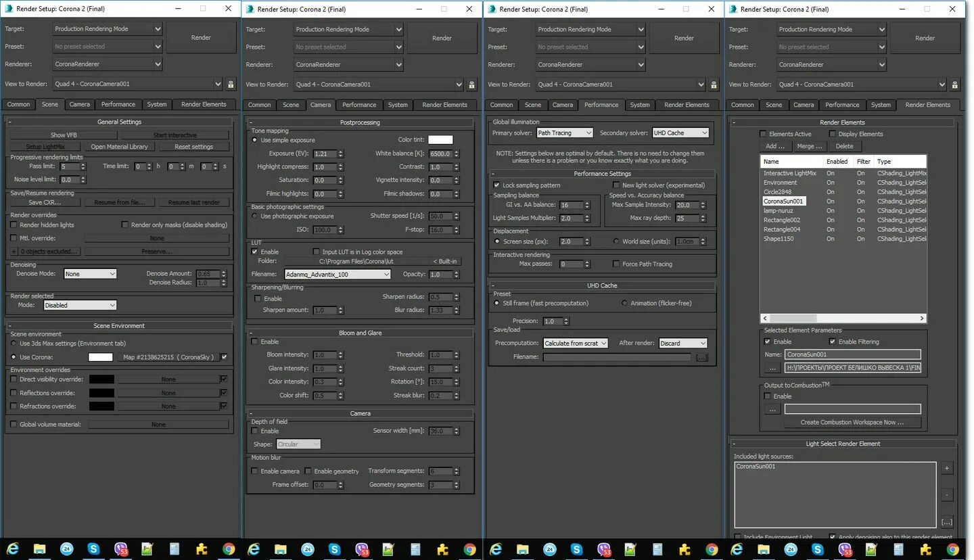Check Force Path Tracing
The height and width of the screenshot is (560, 974).
coord(616,264)
